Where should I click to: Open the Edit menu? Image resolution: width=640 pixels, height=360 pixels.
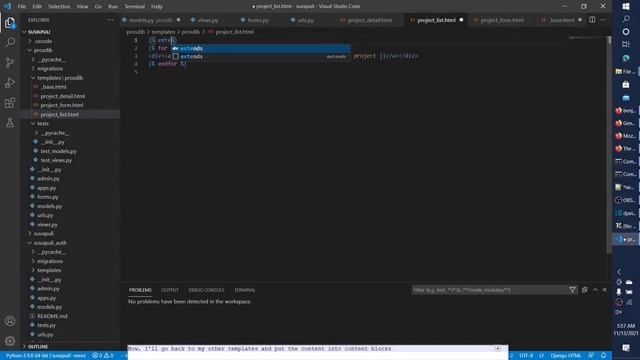pyautogui.click(x=37, y=7)
